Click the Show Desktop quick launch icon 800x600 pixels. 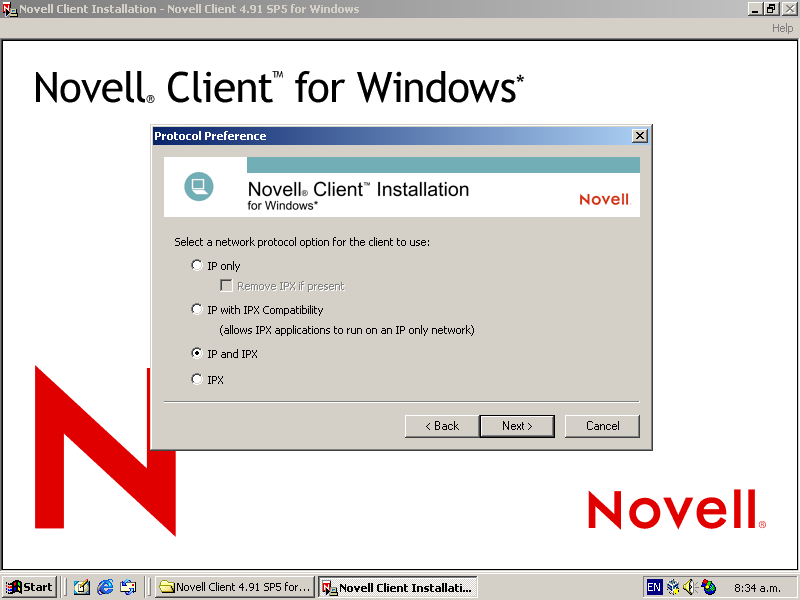coord(82,587)
